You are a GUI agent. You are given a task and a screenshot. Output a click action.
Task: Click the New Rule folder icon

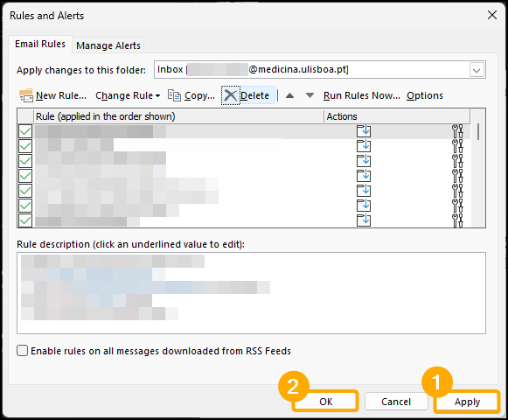[26, 95]
